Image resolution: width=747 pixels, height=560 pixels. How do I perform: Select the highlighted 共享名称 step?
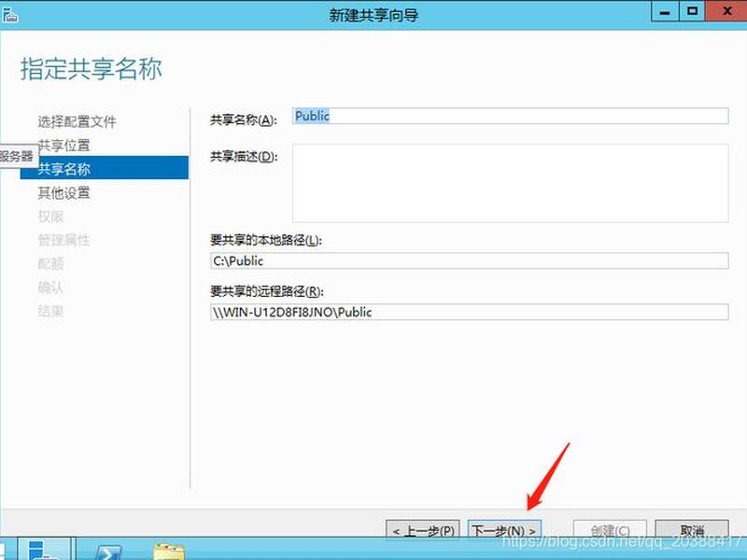(105, 168)
